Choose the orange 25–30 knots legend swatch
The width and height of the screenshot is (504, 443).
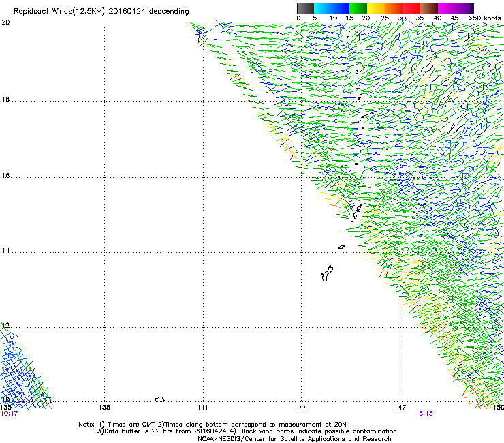tap(394, 8)
